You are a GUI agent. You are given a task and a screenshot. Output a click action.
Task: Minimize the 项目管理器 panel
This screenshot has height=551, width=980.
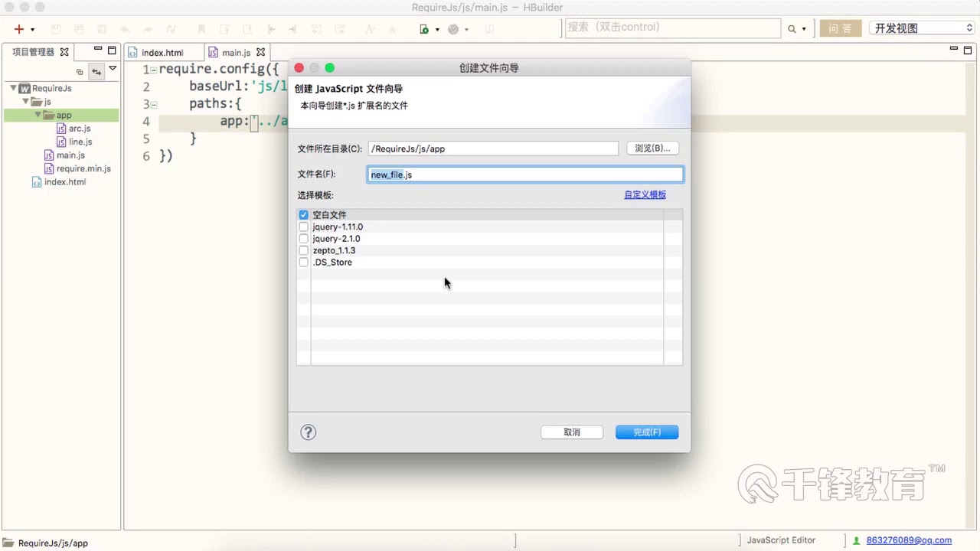pyautogui.click(x=98, y=50)
